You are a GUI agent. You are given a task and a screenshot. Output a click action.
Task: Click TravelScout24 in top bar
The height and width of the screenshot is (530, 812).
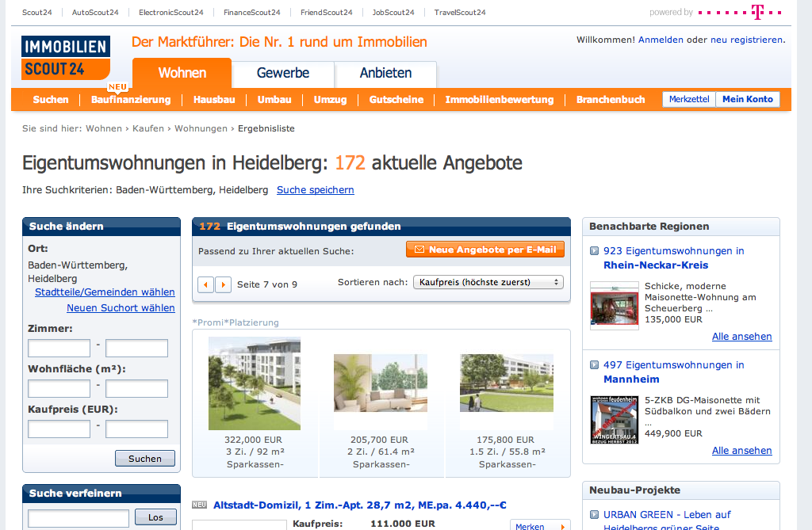(x=460, y=13)
